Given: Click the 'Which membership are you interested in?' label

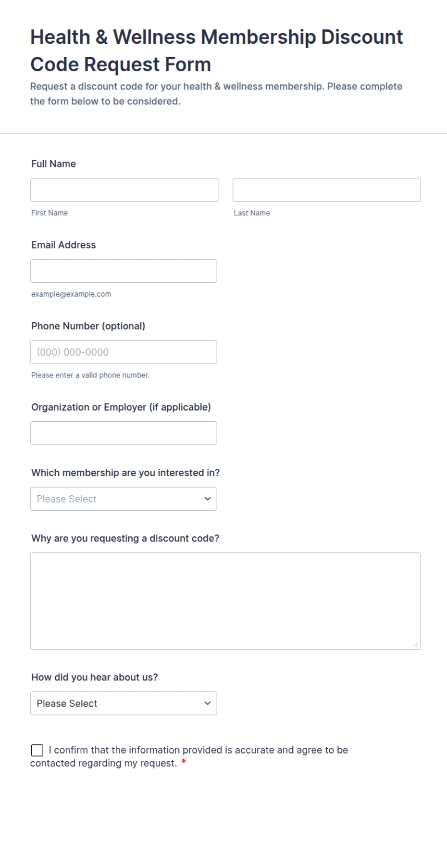Looking at the screenshot, I should click(x=125, y=473).
